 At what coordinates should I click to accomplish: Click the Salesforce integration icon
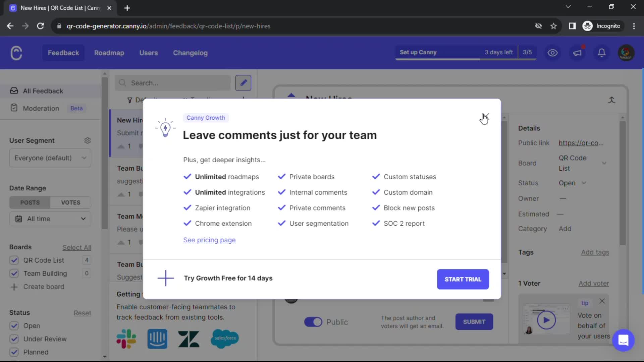[x=224, y=339]
